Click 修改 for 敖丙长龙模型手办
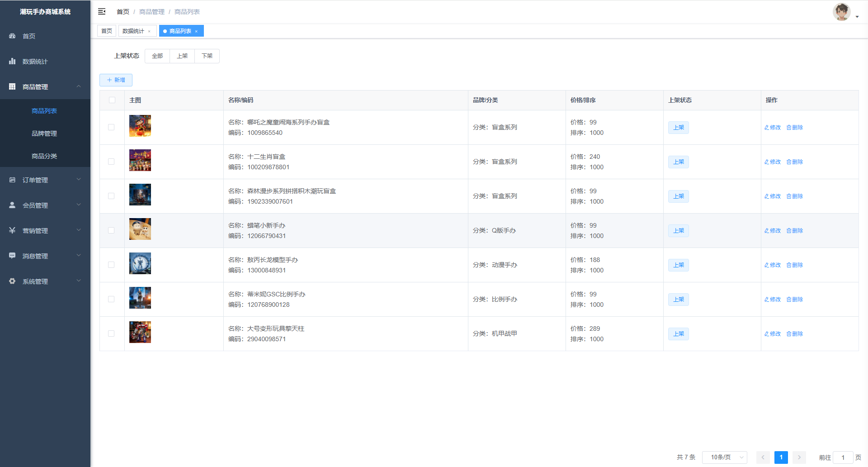The width and height of the screenshot is (868, 467). (773, 265)
